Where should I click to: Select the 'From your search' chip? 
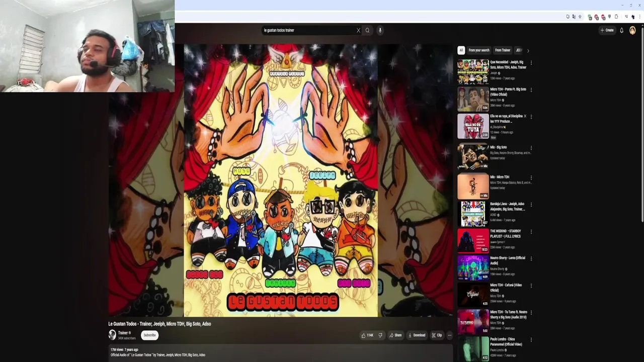479,50
